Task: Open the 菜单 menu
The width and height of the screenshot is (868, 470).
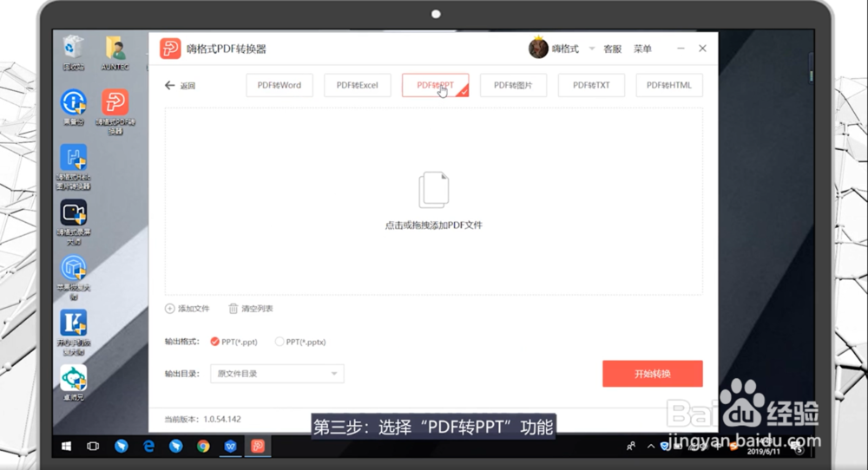Action: click(642, 49)
